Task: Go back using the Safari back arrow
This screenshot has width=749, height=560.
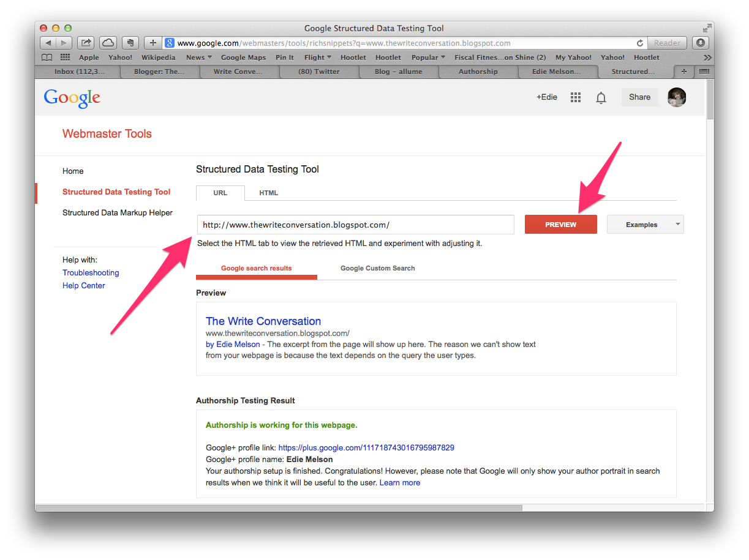Action: (x=48, y=43)
